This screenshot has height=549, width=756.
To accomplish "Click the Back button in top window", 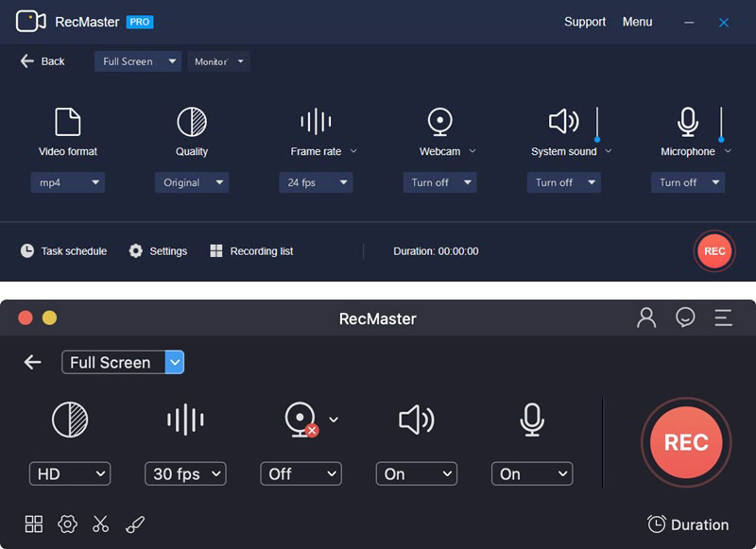I will tap(43, 61).
